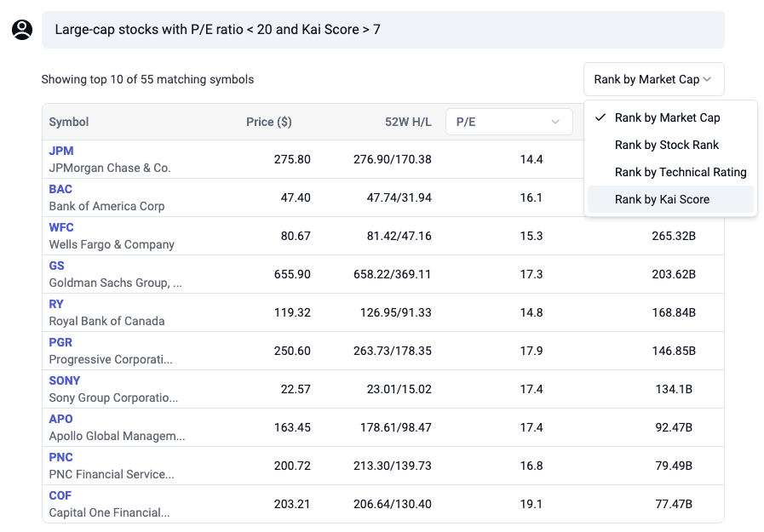Screen dimensions: 764x532
Task: Open the APO stock link
Action: [x=60, y=419]
